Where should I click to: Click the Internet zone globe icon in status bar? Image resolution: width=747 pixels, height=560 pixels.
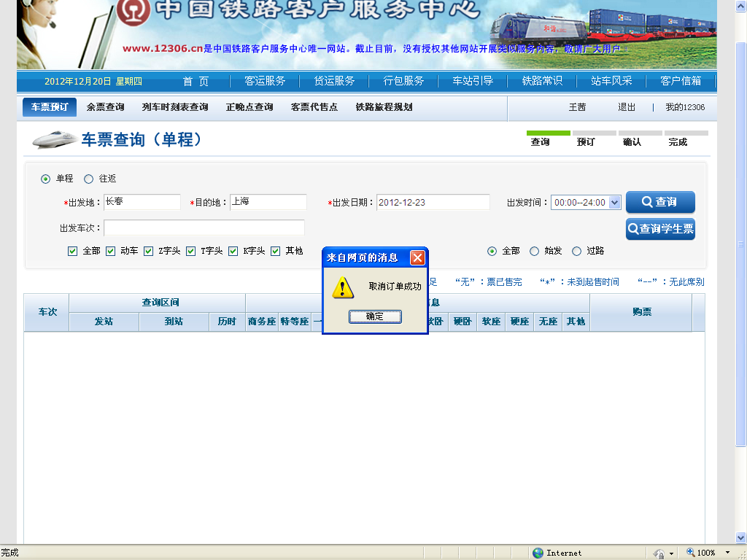538,553
